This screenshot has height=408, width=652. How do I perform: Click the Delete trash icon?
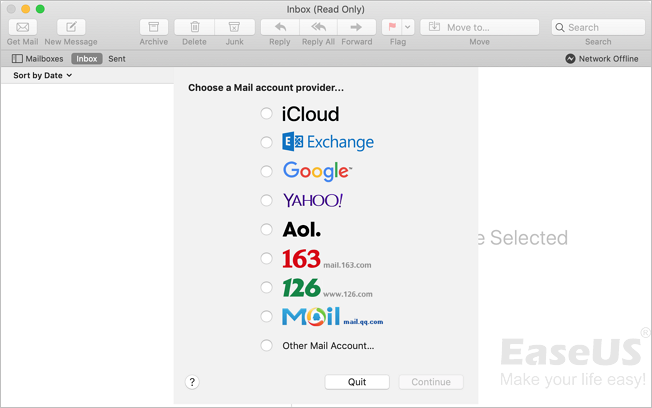click(x=194, y=27)
